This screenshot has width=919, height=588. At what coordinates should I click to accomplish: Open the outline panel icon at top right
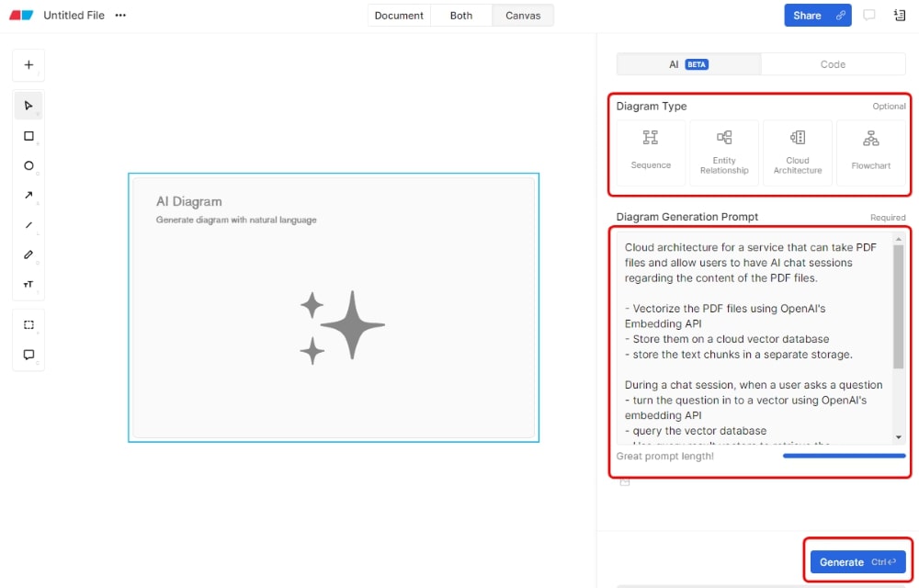point(899,16)
